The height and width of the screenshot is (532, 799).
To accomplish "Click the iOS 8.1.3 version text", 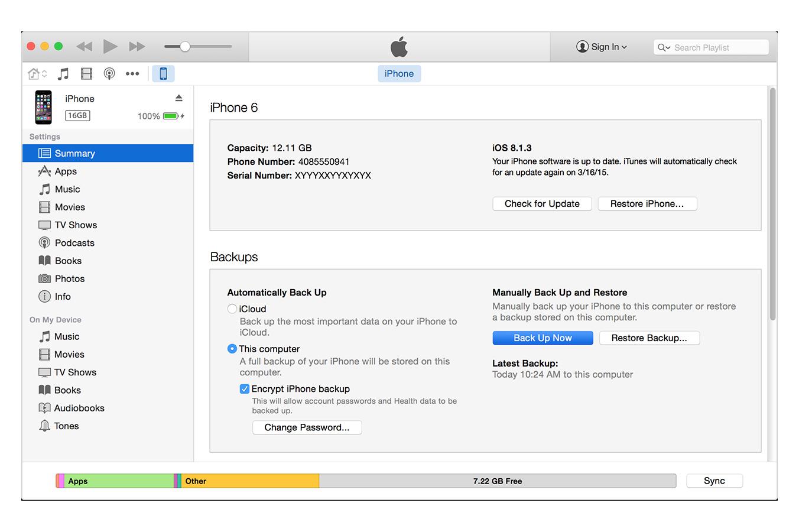I will point(512,148).
